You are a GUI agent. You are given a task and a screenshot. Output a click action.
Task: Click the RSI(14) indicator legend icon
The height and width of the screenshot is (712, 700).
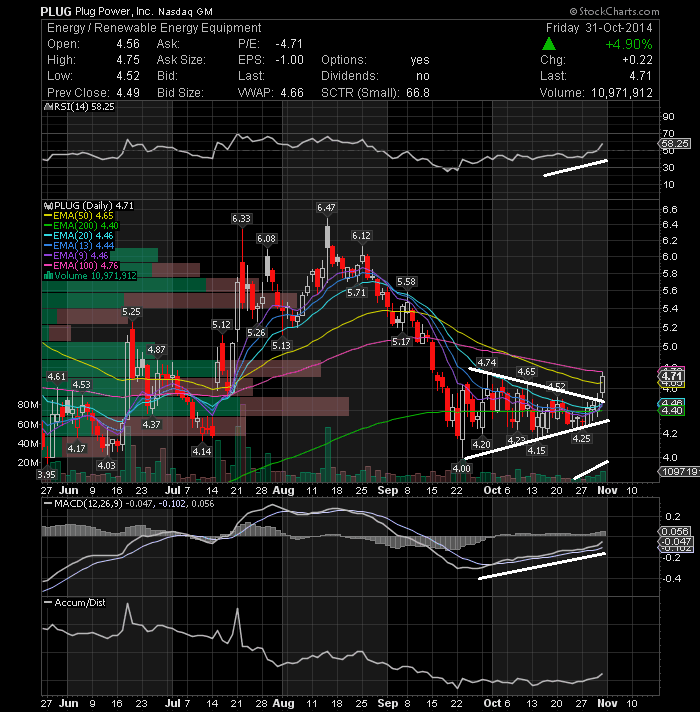click(48, 107)
